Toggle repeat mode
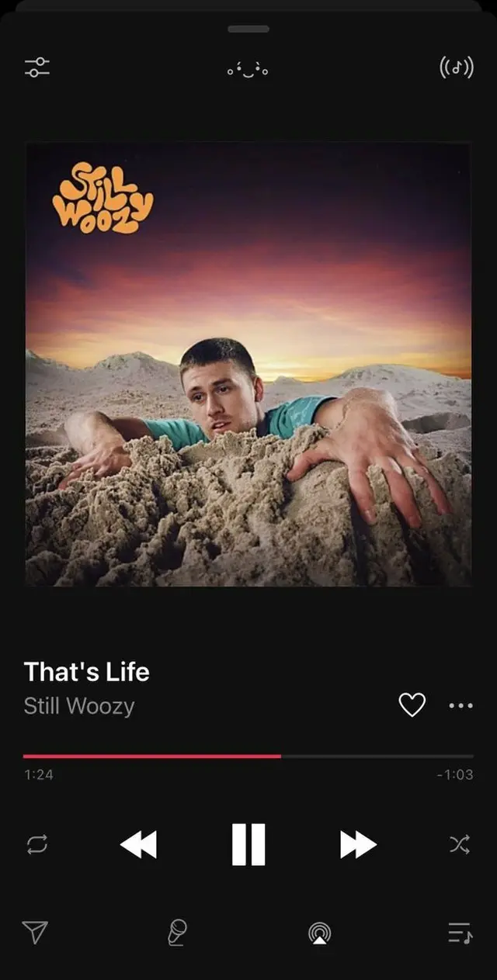Screen dimensions: 497x980 (36, 844)
